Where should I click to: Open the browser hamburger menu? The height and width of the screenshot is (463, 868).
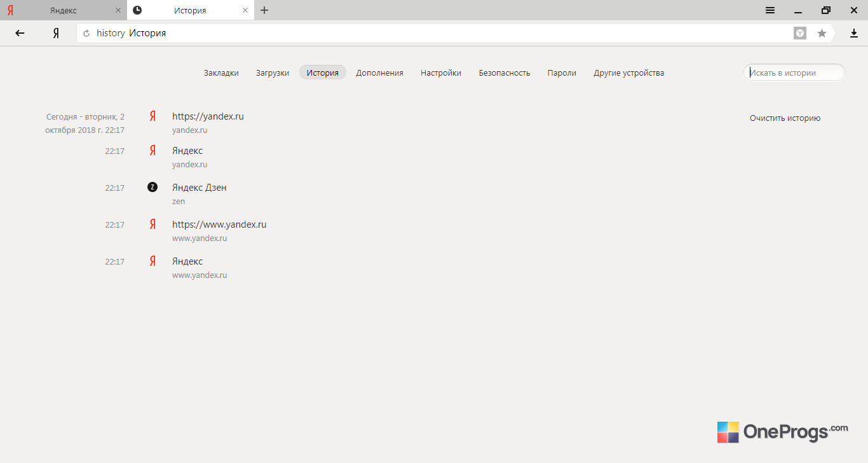coord(770,10)
